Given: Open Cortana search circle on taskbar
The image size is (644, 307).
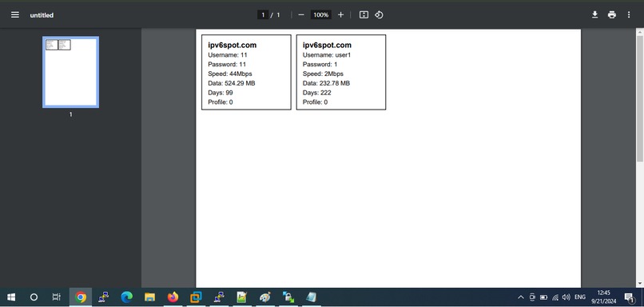Looking at the screenshot, I should pyautogui.click(x=34, y=297).
